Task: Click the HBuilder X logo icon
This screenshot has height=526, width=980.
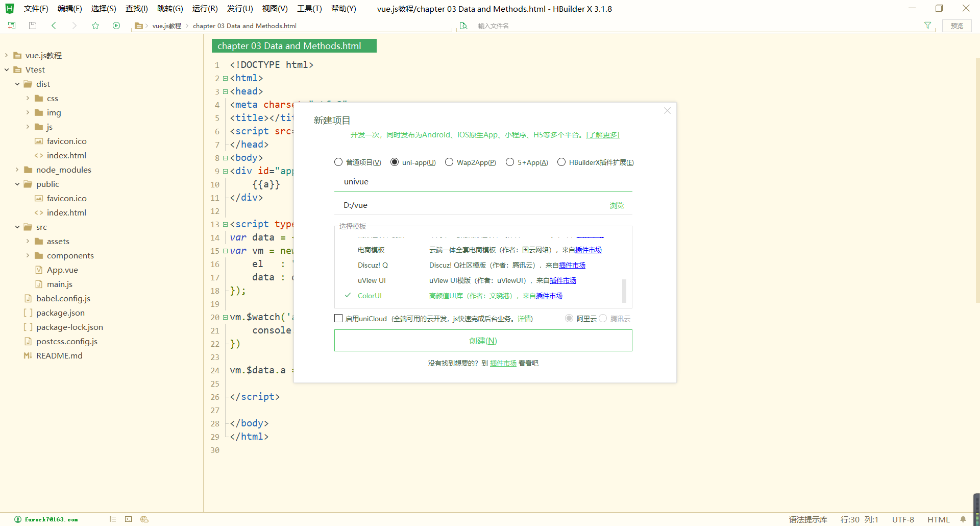Action: [x=10, y=9]
